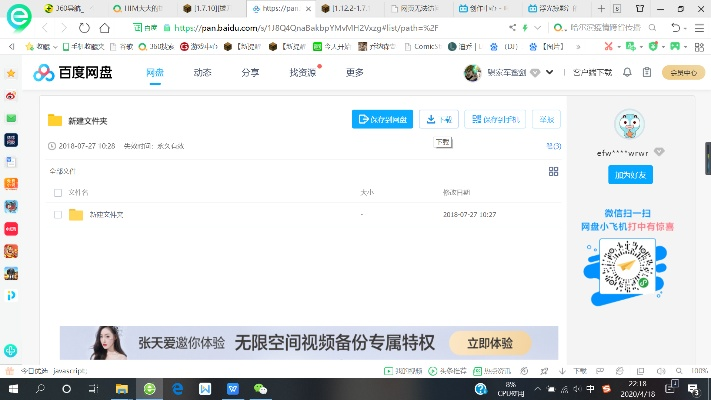Open the 新建文件夹 folder in file list

(x=106, y=215)
